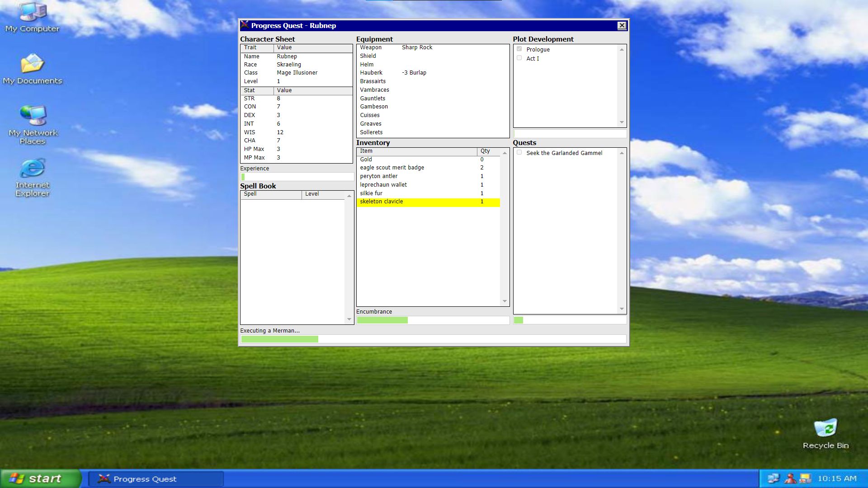Image resolution: width=868 pixels, height=488 pixels.
Task: Click the Spell Book Level column header
Action: (x=323, y=194)
